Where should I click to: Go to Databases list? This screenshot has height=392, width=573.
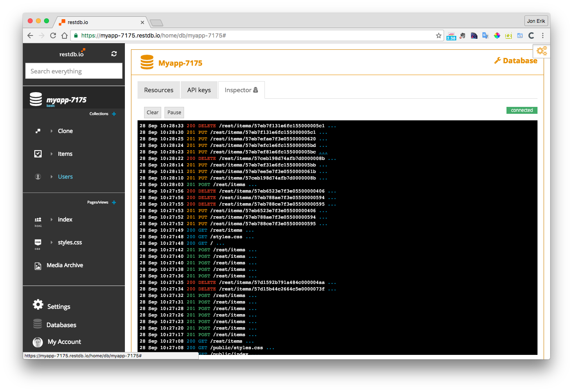coord(61,325)
